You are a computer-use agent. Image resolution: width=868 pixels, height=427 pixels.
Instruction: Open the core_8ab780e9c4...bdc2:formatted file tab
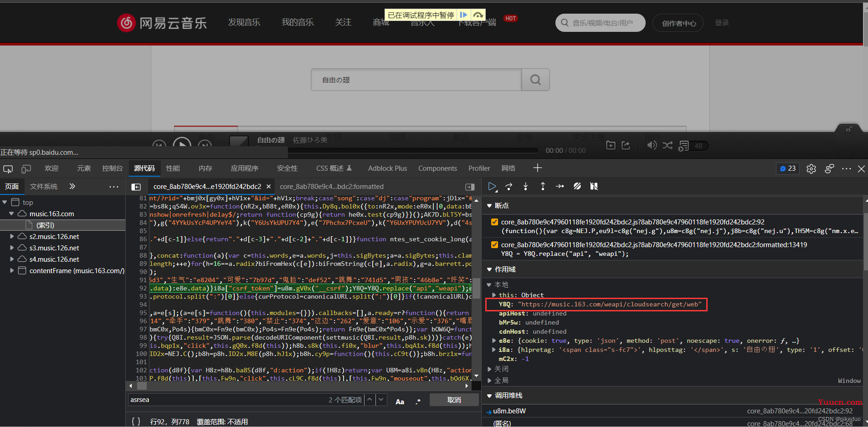click(332, 187)
